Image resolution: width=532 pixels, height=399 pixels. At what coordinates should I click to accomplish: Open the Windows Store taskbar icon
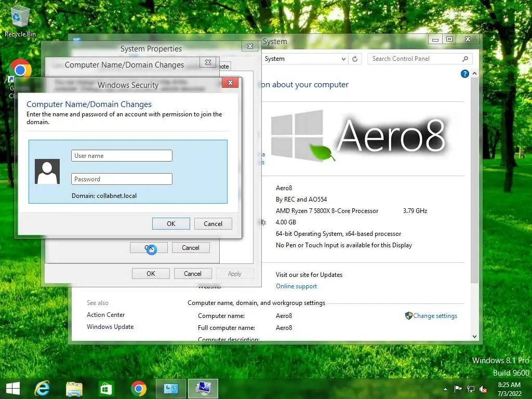point(106,389)
